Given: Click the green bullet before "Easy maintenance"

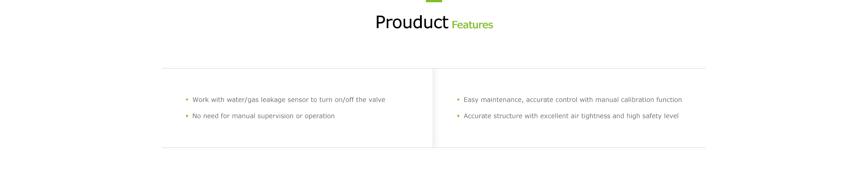Looking at the screenshot, I should tap(458, 100).
